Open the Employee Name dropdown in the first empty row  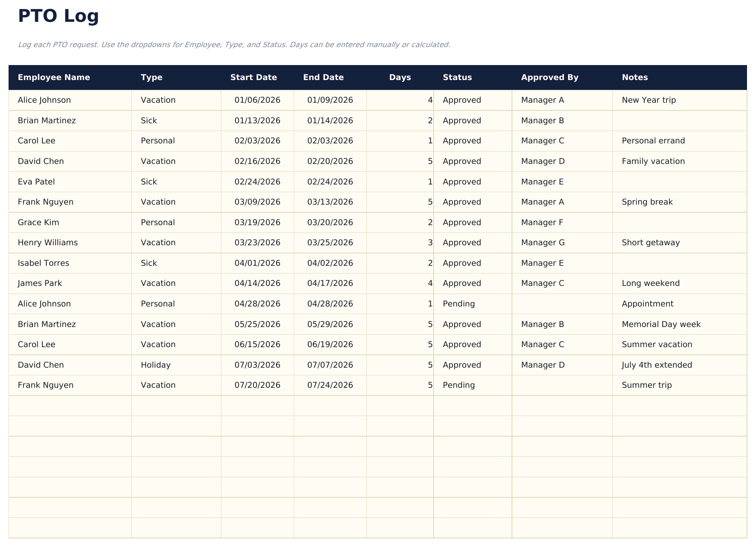point(70,405)
